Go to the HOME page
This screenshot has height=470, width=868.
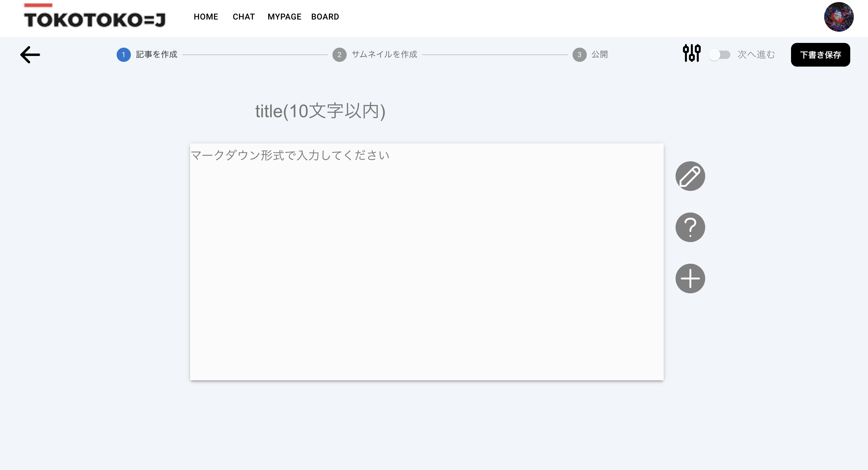205,17
